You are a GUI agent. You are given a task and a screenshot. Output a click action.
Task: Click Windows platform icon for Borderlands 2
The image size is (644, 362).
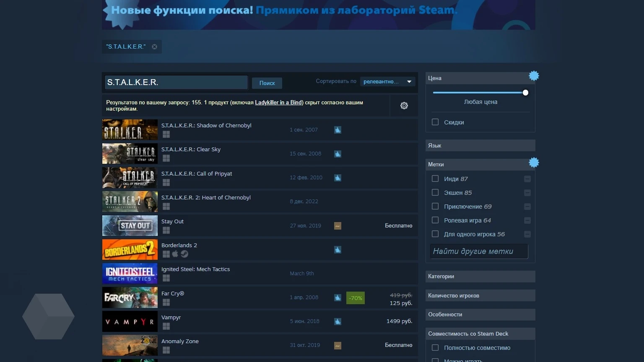tap(166, 254)
